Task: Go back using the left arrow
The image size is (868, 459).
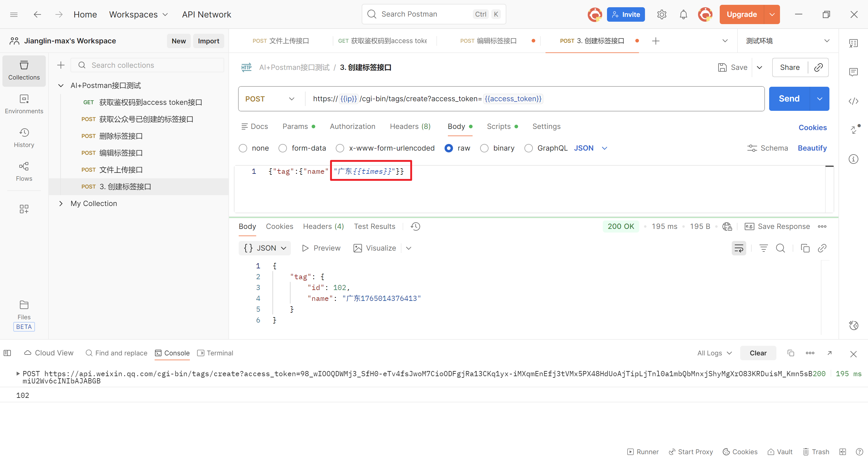Action: pyautogui.click(x=37, y=14)
